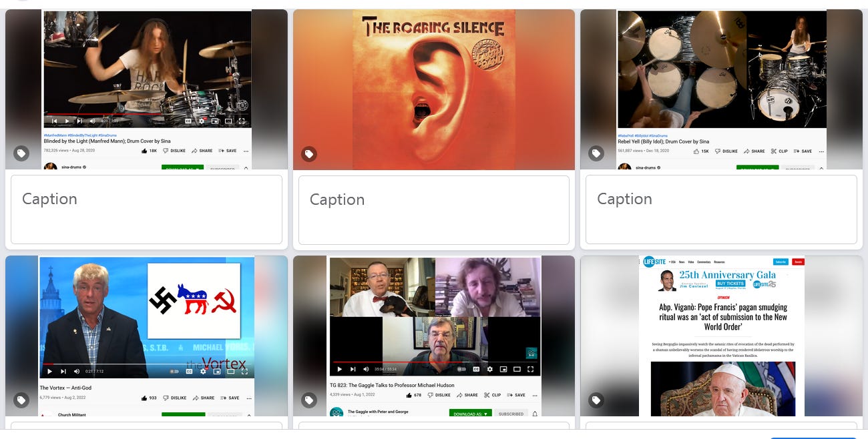This screenshot has height=439, width=868.
Task: Click DISLIKE under Blinded by the Light video
Action: tap(174, 151)
